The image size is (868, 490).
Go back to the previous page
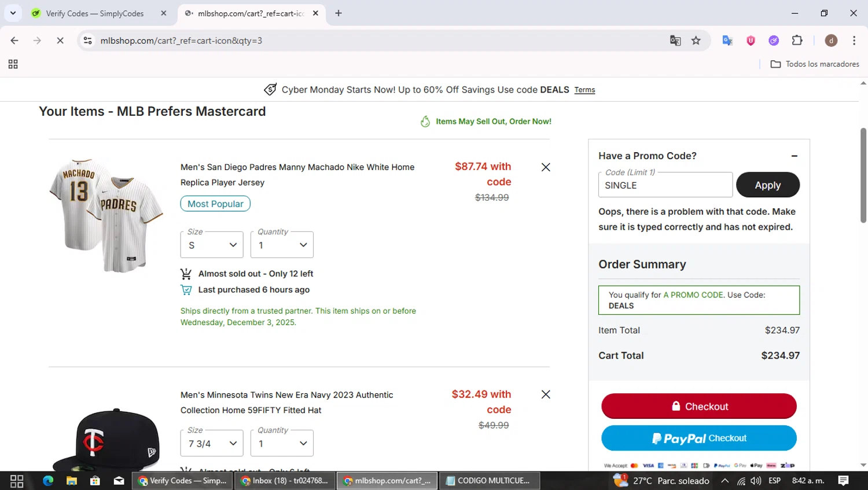pos(14,40)
